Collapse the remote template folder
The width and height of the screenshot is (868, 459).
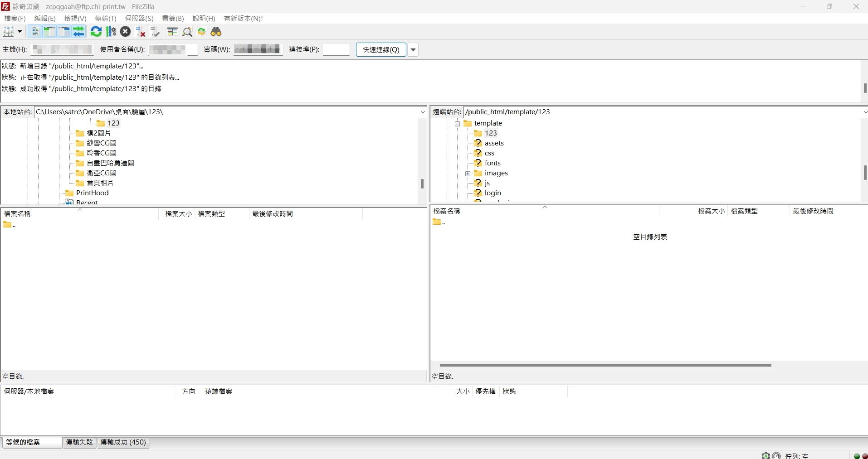coord(458,124)
